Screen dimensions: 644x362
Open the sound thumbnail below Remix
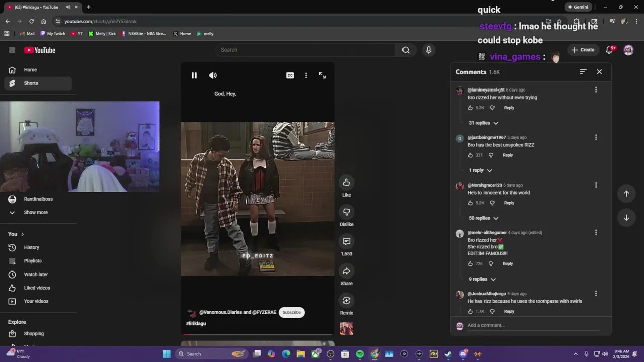click(x=346, y=328)
